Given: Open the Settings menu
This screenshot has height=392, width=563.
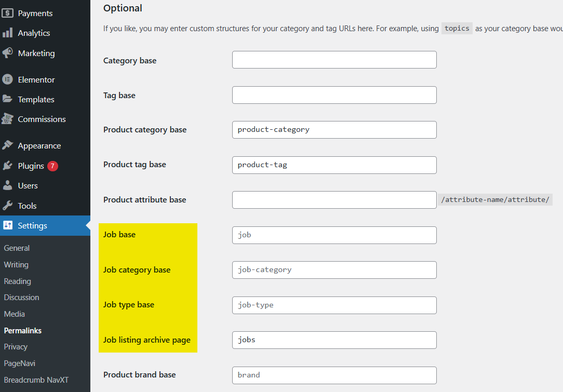Looking at the screenshot, I should pos(32,225).
